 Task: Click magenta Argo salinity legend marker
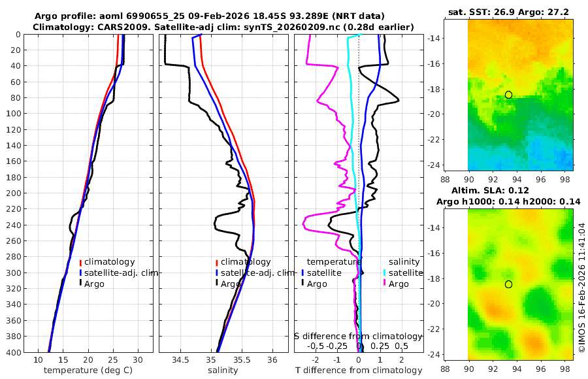[384, 283]
